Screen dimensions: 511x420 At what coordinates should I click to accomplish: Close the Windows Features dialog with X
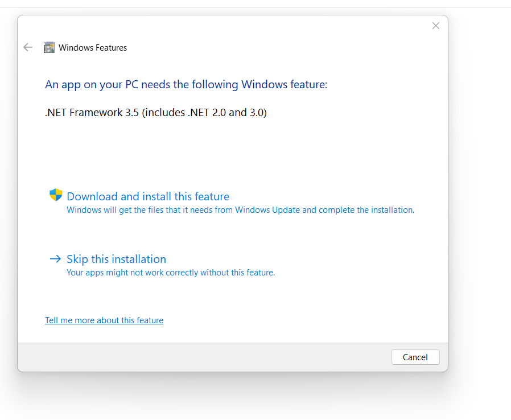[436, 26]
